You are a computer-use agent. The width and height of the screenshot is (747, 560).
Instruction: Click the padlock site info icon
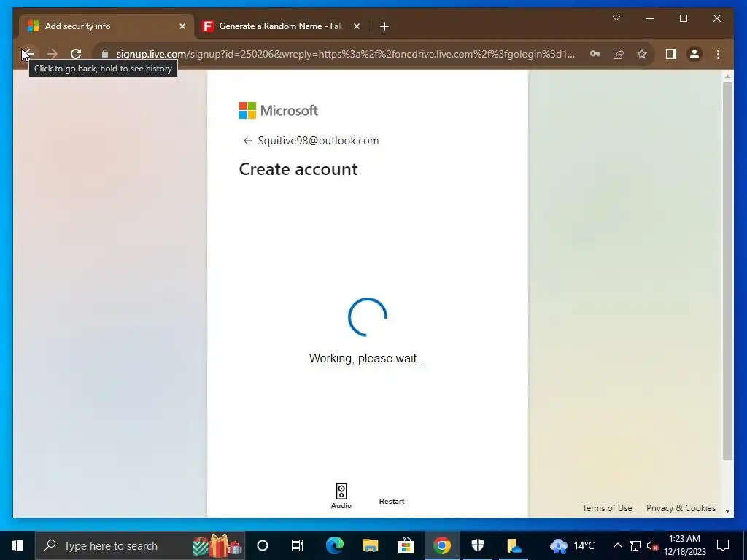click(x=105, y=54)
